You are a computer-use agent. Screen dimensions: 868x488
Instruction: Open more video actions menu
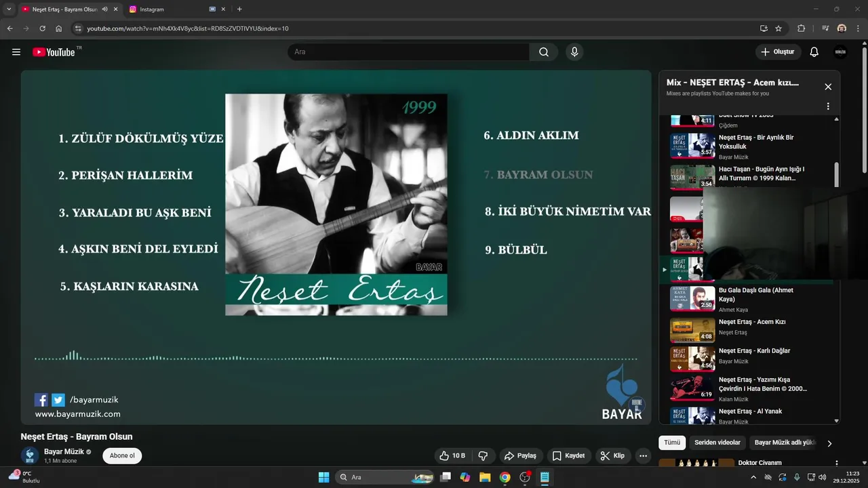pos(644,455)
